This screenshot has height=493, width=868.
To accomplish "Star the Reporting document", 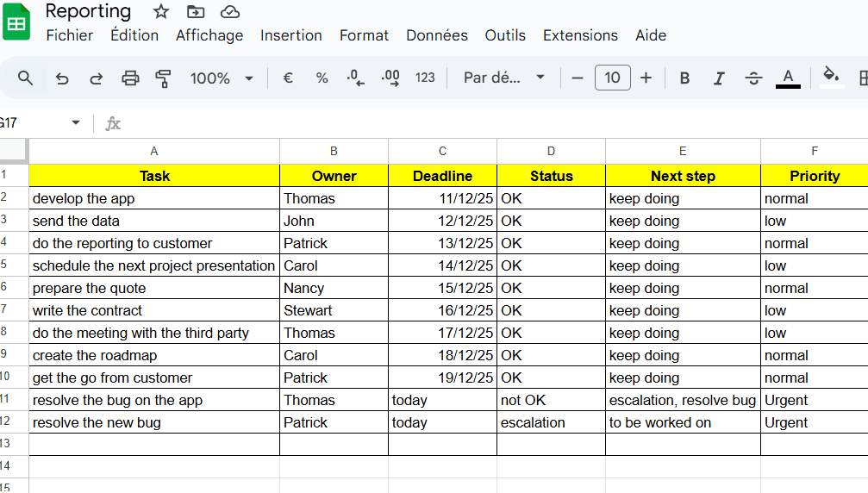I will click(161, 11).
